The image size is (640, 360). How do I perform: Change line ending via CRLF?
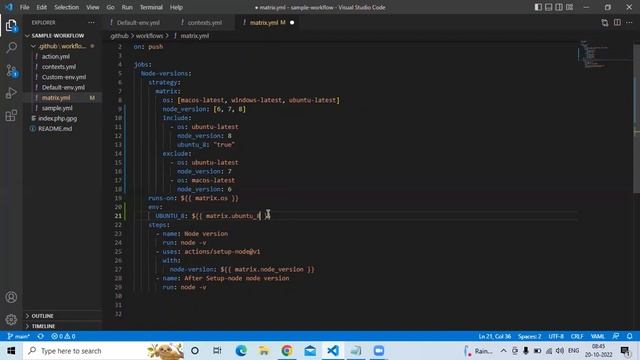pyautogui.click(x=577, y=336)
